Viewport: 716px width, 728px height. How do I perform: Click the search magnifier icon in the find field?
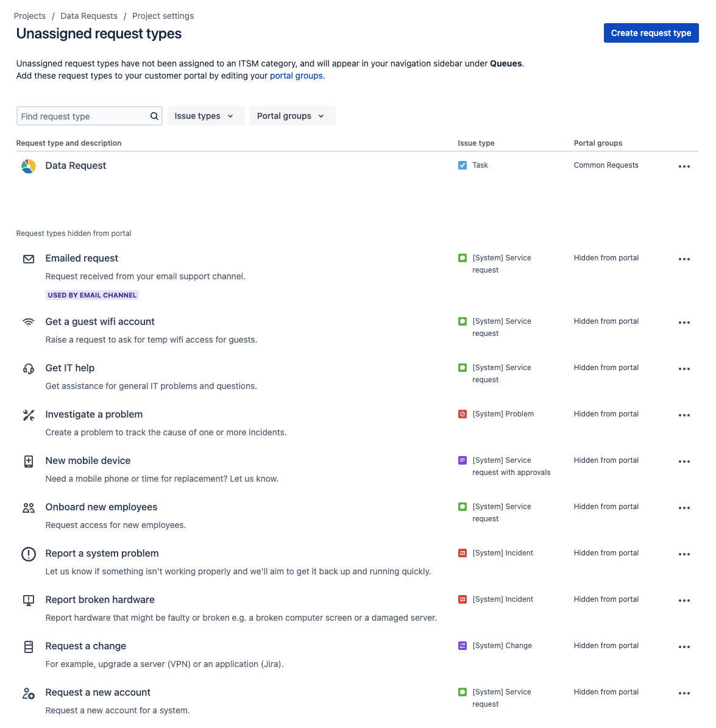click(154, 116)
